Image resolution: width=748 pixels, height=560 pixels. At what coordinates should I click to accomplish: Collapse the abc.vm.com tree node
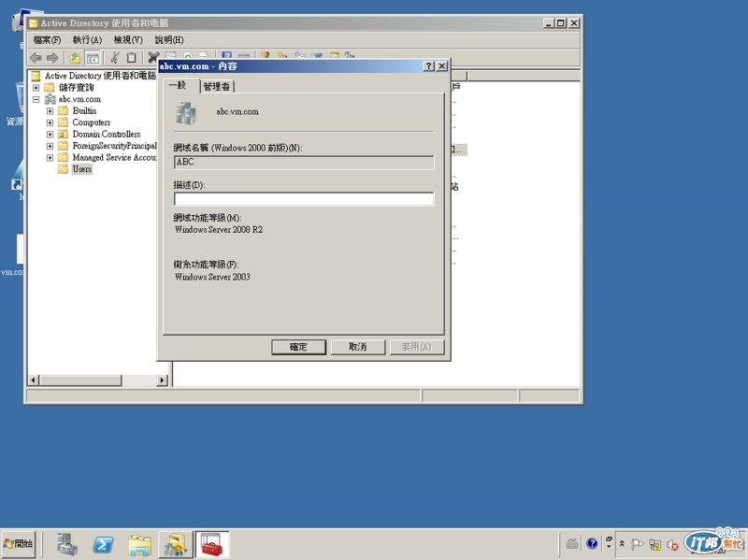[x=36, y=99]
